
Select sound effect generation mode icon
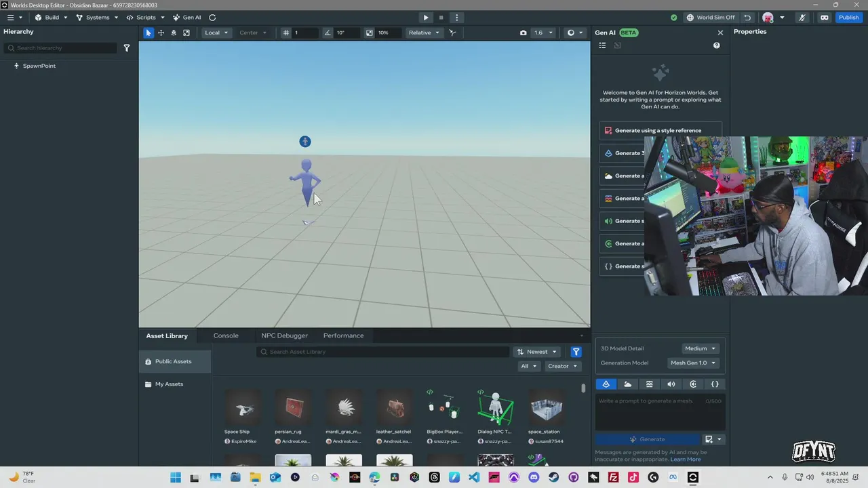(671, 384)
